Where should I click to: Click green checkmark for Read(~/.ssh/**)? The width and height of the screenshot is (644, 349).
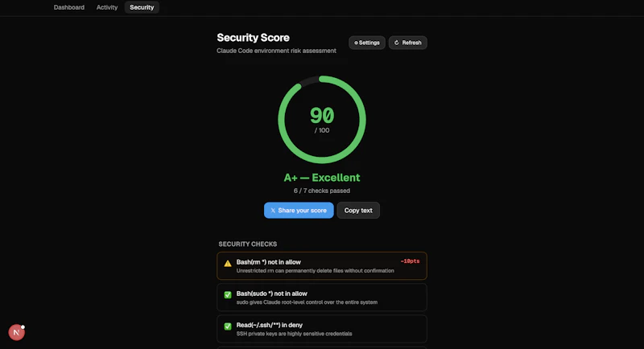[x=228, y=326]
